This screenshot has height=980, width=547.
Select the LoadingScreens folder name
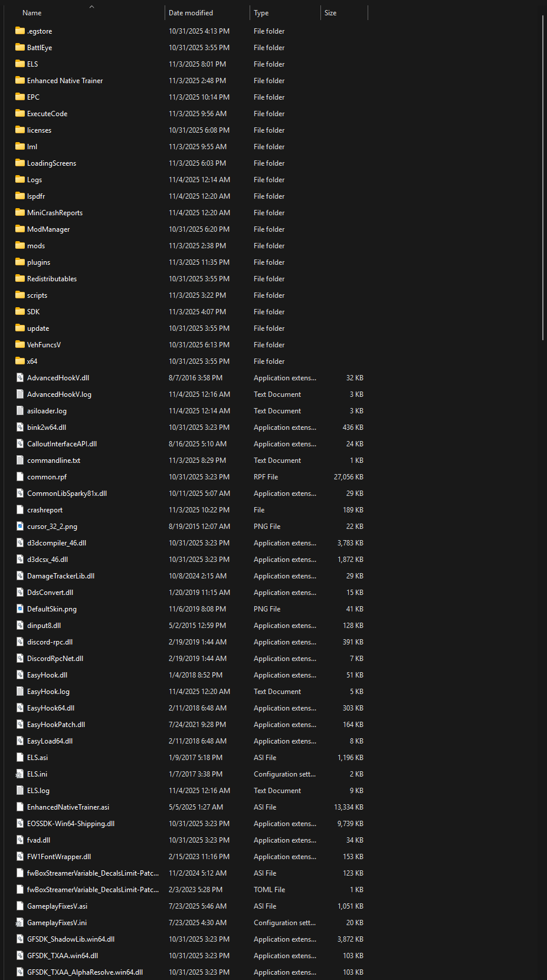(x=51, y=163)
